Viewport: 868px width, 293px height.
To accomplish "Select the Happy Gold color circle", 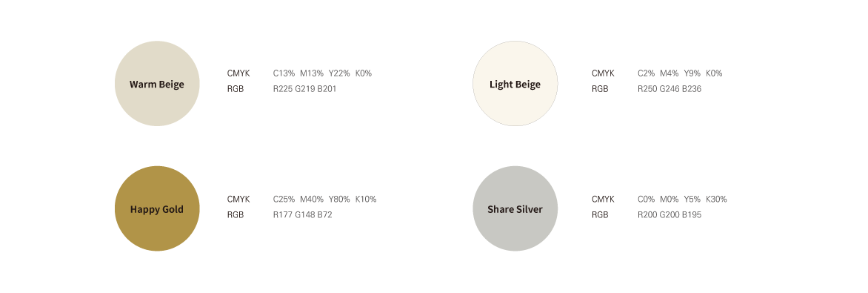I will [x=157, y=208].
